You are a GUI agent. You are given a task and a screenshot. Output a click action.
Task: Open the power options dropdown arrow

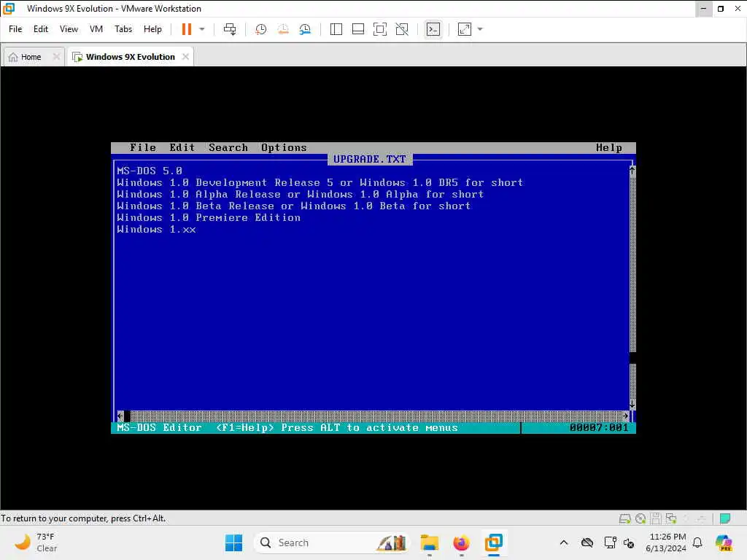click(x=202, y=29)
